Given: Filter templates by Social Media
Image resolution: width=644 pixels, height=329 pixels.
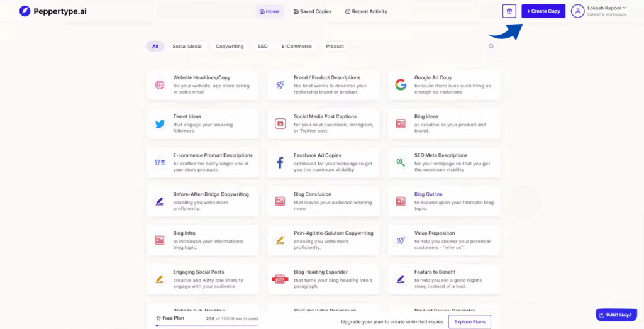Looking at the screenshot, I should [x=187, y=47].
